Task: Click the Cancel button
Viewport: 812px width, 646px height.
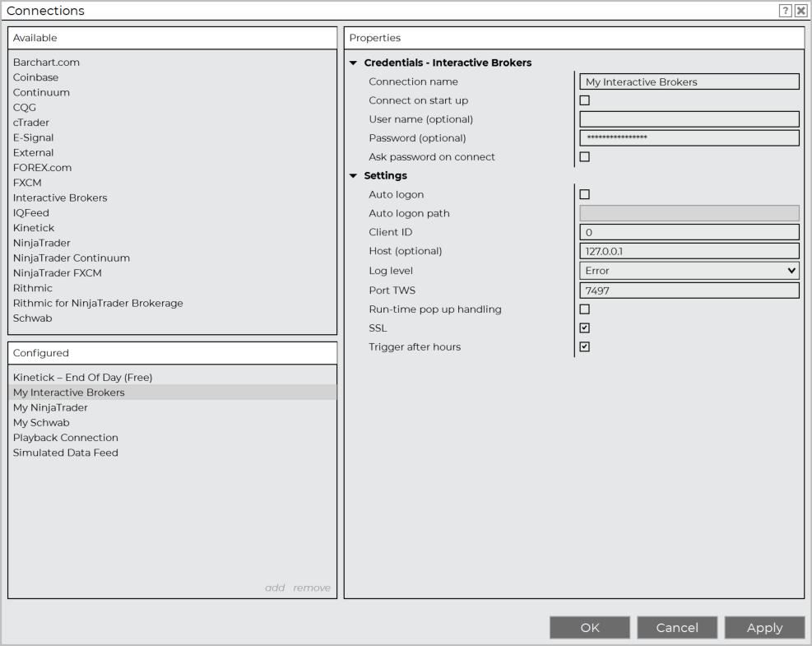Action: tap(677, 628)
